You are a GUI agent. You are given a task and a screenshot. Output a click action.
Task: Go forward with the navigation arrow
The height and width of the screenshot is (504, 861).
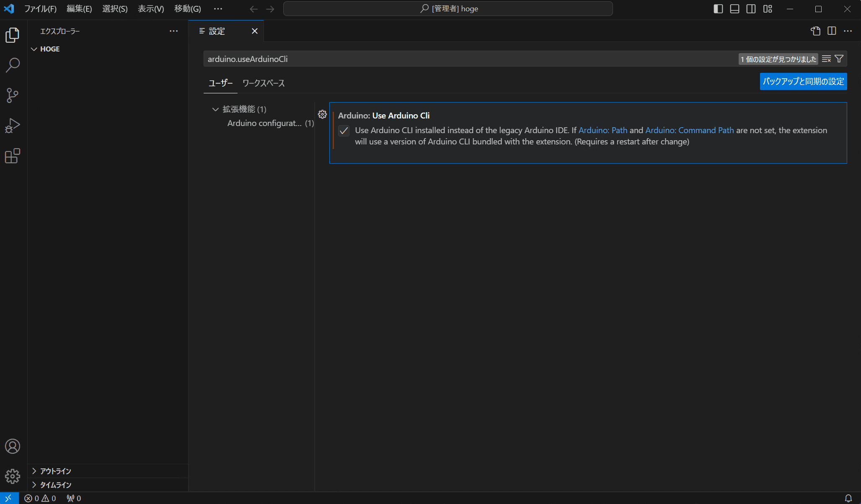coord(270,9)
